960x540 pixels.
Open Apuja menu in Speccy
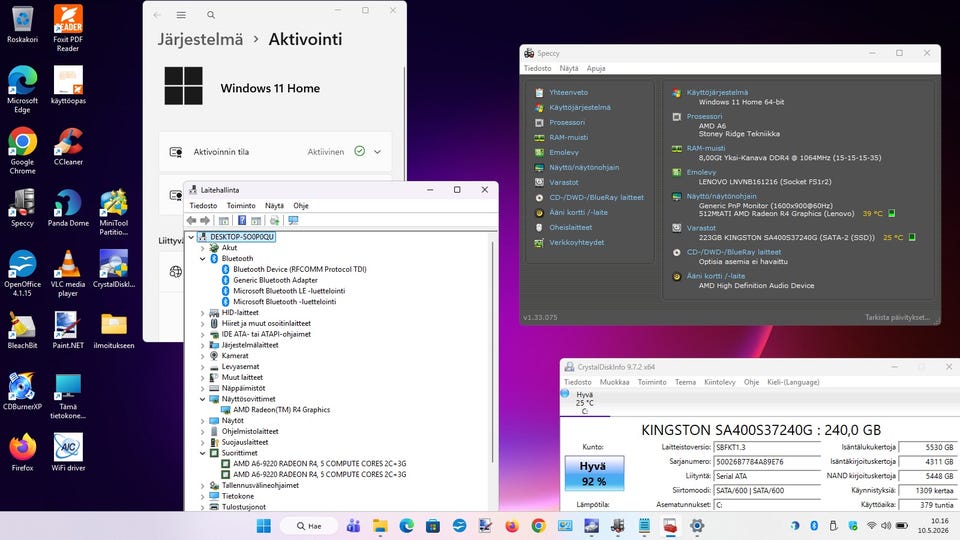(x=596, y=69)
